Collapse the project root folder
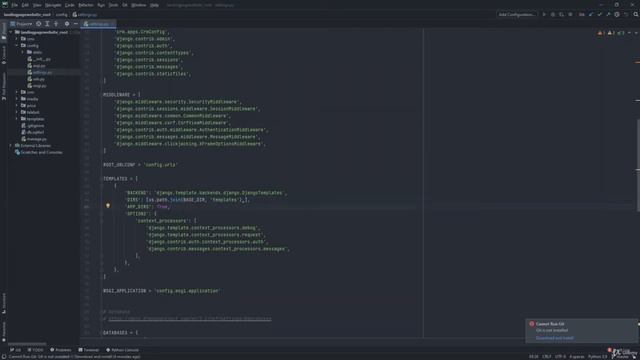640x360 pixels. coord(11,32)
